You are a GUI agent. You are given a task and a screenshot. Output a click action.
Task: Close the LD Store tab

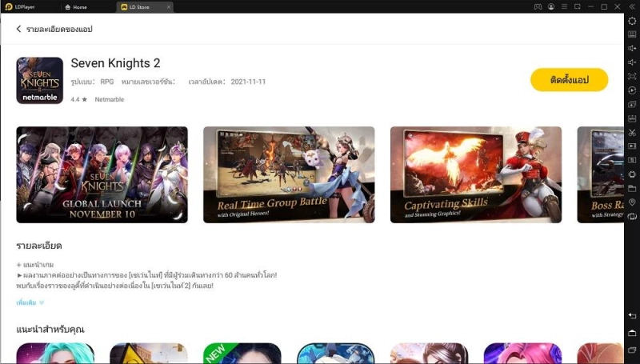pos(169,7)
